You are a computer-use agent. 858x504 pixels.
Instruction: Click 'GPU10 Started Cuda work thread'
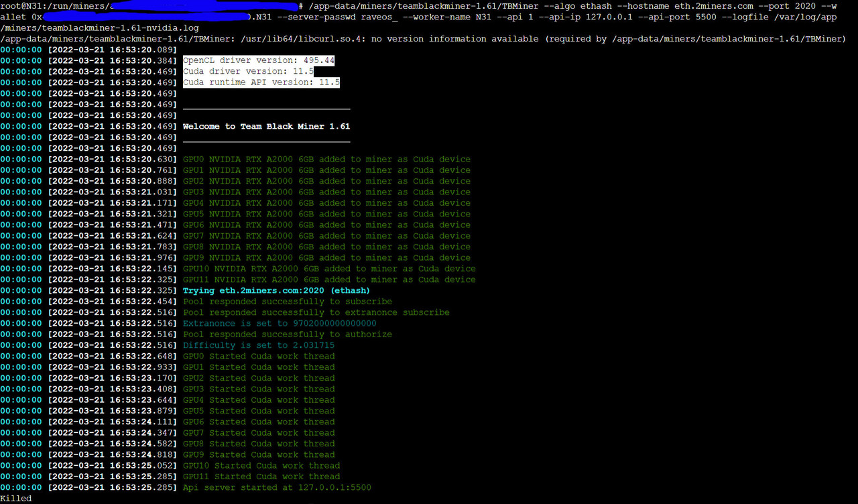coord(261,466)
